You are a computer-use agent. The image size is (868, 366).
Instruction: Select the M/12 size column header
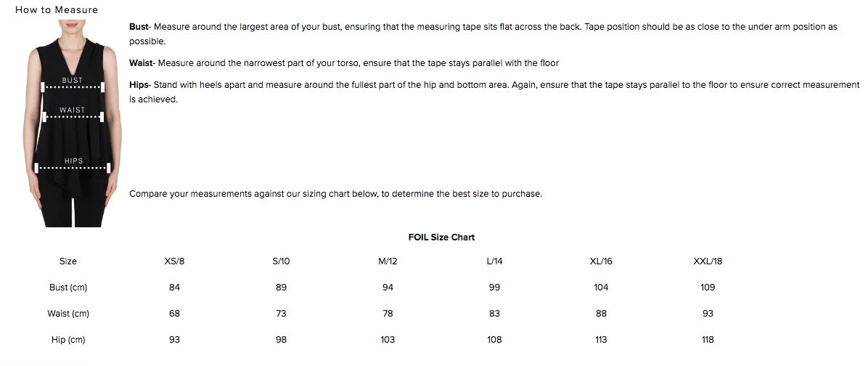(388, 261)
